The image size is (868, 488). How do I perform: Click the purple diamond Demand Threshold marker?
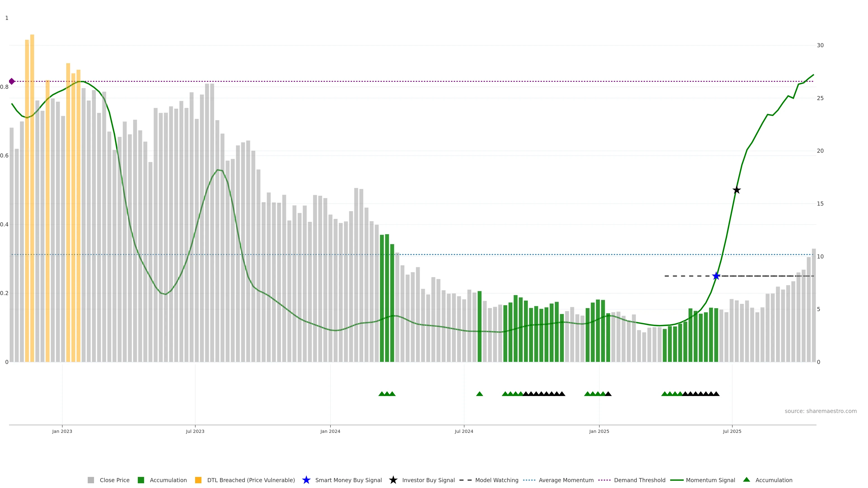pos(12,81)
